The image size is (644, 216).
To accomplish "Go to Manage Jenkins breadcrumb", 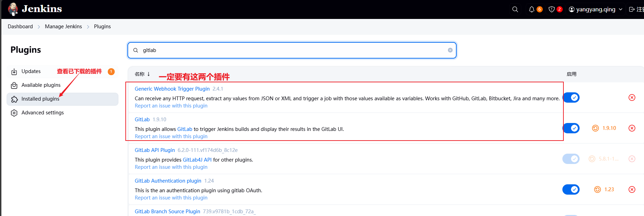I will pyautogui.click(x=63, y=27).
